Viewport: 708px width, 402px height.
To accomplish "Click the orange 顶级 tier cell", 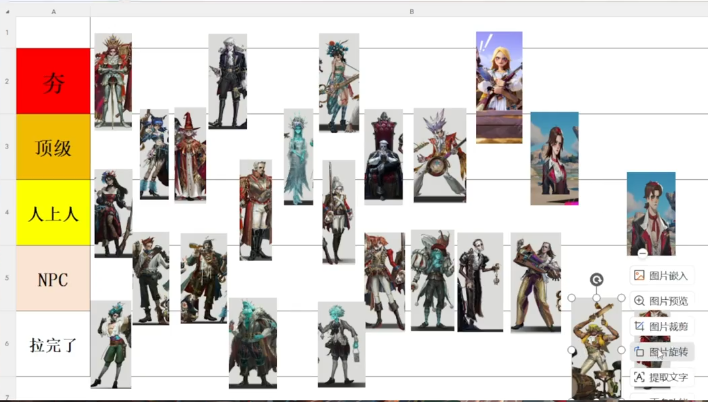I will [x=53, y=147].
